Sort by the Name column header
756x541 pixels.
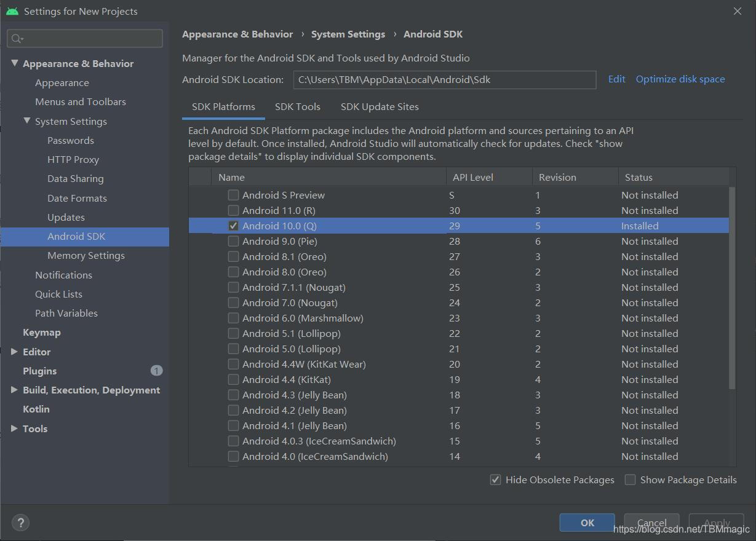pos(329,177)
